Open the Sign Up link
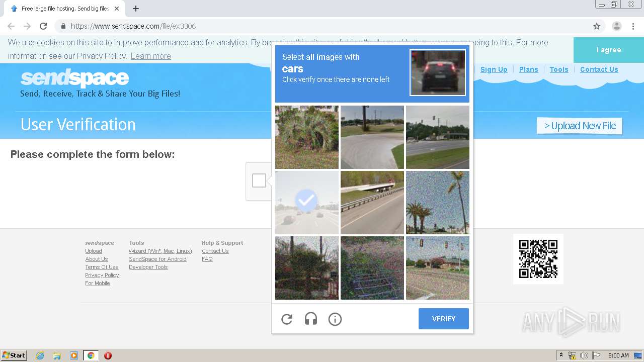This screenshot has height=362, width=644. click(494, 69)
